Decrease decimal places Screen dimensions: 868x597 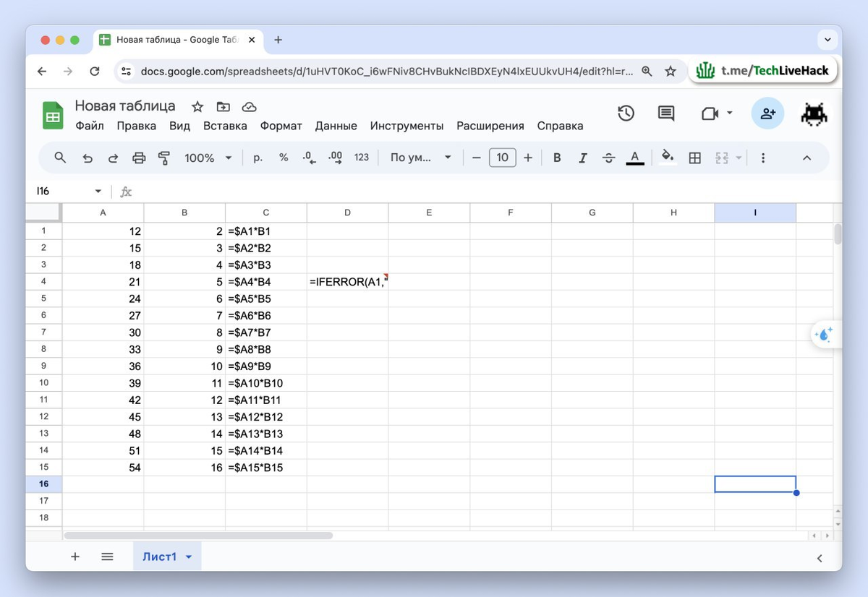(x=309, y=158)
